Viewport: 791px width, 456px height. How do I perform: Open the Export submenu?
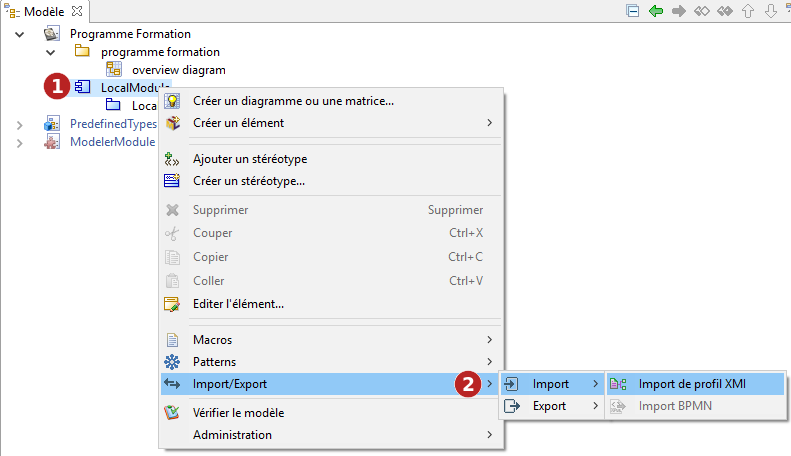[551, 406]
